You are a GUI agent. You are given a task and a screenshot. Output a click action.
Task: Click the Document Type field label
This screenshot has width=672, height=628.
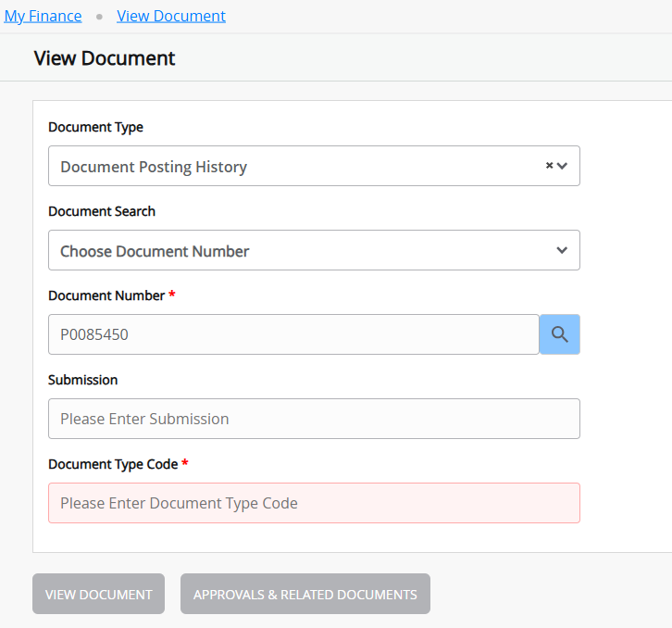pyautogui.click(x=95, y=128)
